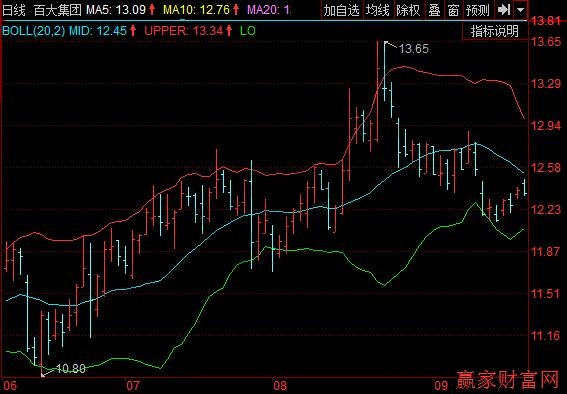Click the 加自选 button
The image size is (567, 394).
341,10
